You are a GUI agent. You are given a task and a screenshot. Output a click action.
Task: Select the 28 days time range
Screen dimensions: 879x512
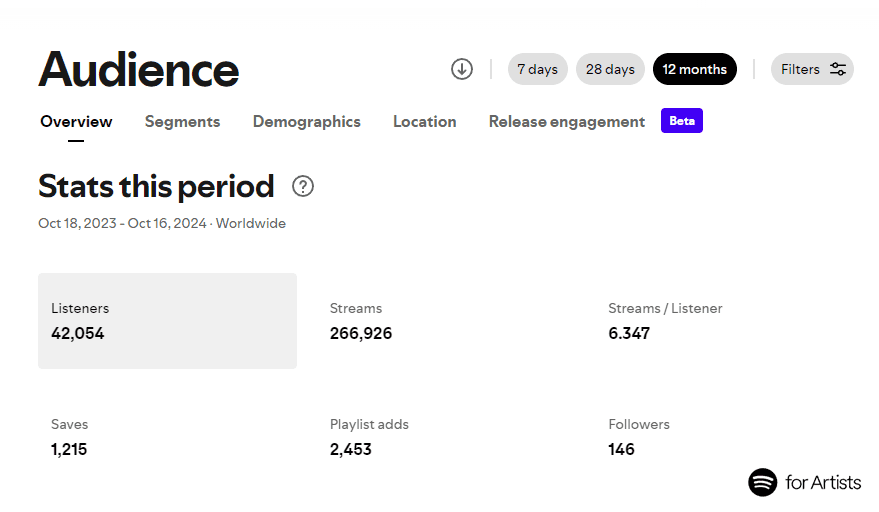coord(610,69)
